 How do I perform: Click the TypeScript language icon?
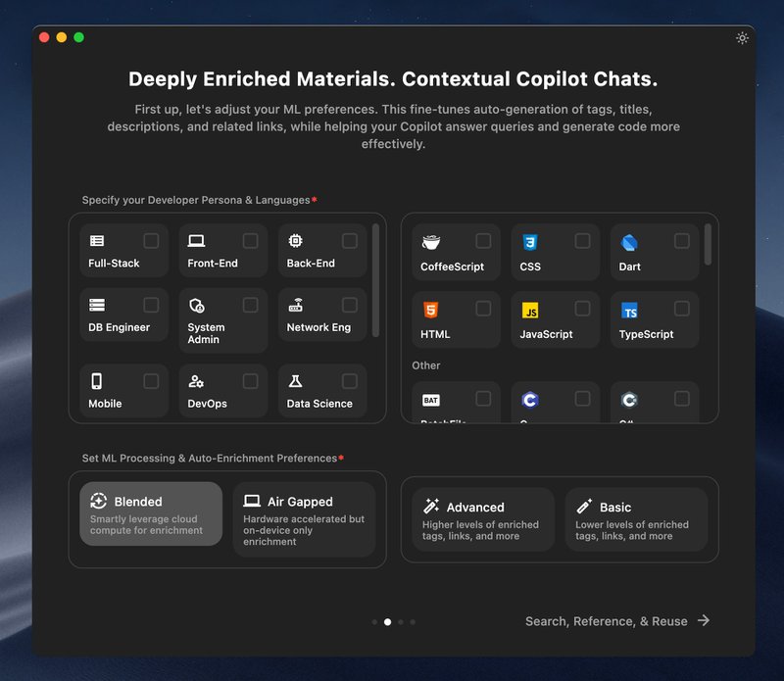pyautogui.click(x=628, y=309)
